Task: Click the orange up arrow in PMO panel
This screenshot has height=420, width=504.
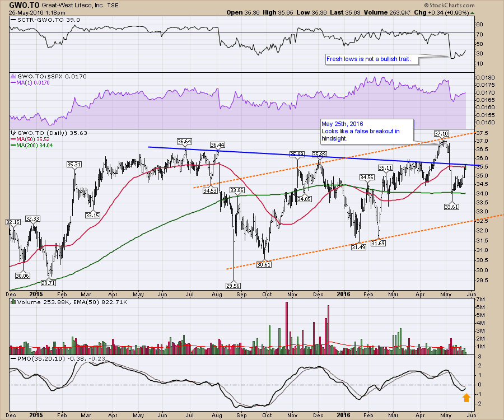Action: (x=466, y=398)
